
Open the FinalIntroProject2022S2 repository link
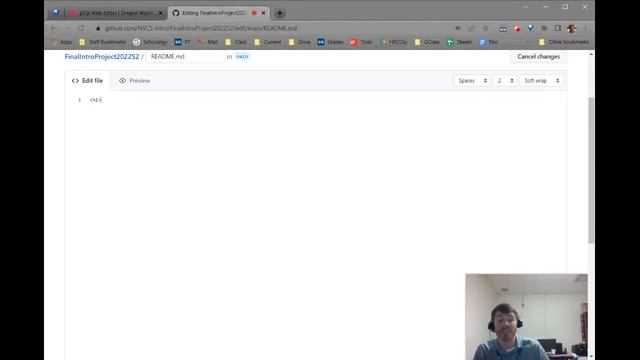[102, 56]
